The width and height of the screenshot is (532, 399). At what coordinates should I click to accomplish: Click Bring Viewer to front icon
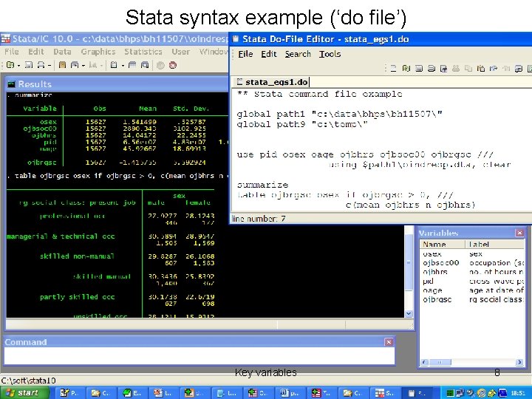[x=75, y=65]
